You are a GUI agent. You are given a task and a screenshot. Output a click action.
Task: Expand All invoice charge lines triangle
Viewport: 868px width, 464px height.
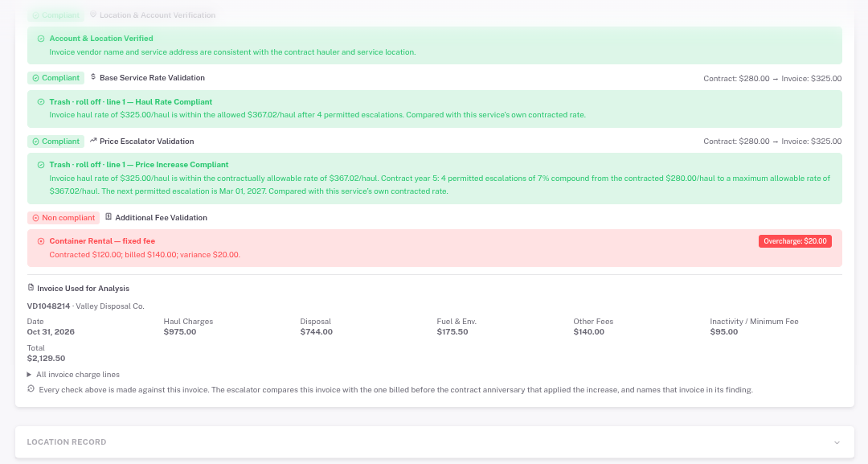pos(30,375)
